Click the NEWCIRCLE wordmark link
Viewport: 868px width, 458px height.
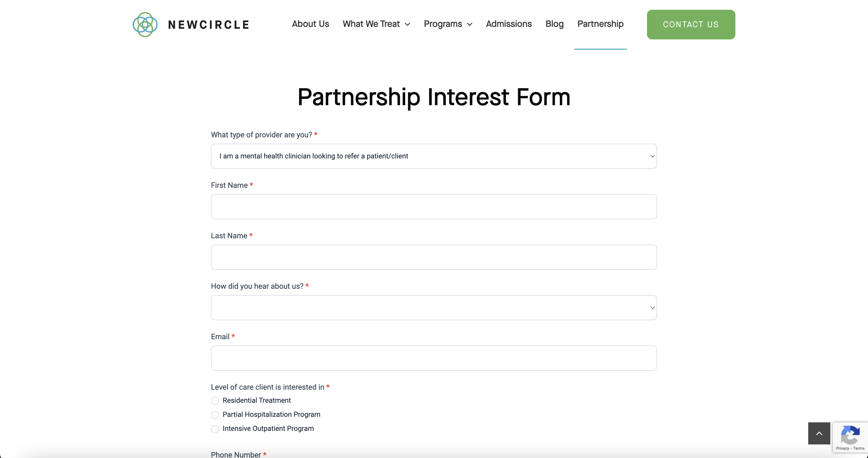click(208, 25)
